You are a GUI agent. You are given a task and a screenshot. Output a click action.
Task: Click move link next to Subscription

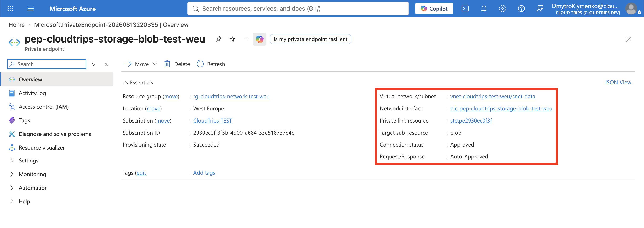tap(163, 121)
